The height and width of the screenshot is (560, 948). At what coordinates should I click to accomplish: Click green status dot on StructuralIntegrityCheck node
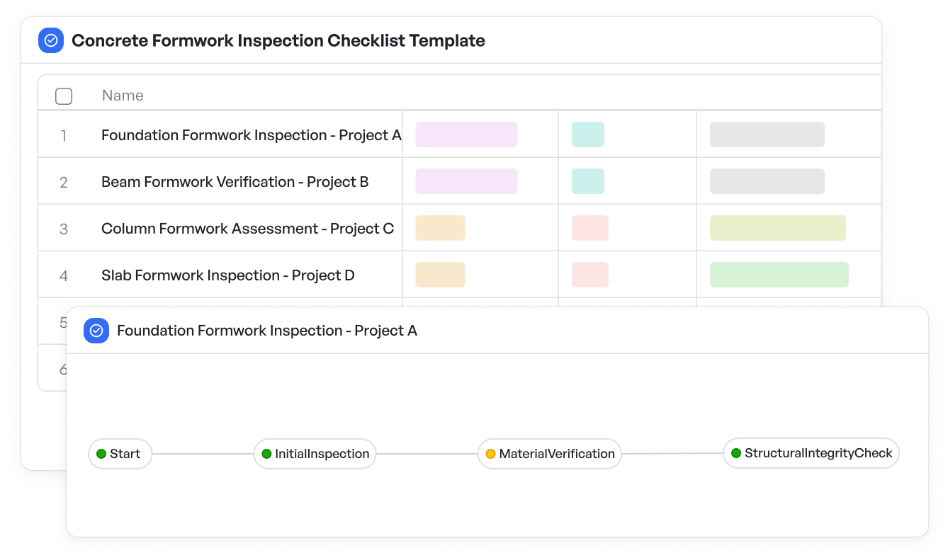[736, 453]
